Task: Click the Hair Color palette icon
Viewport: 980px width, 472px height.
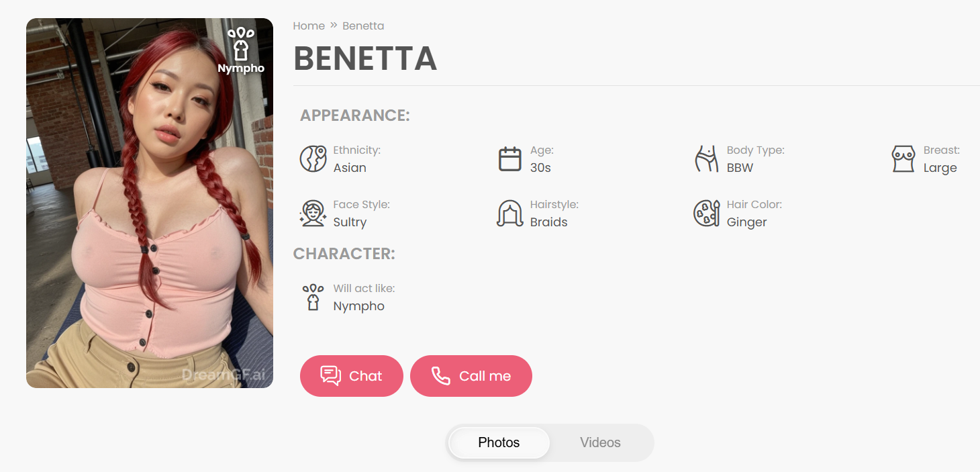Action: click(706, 214)
